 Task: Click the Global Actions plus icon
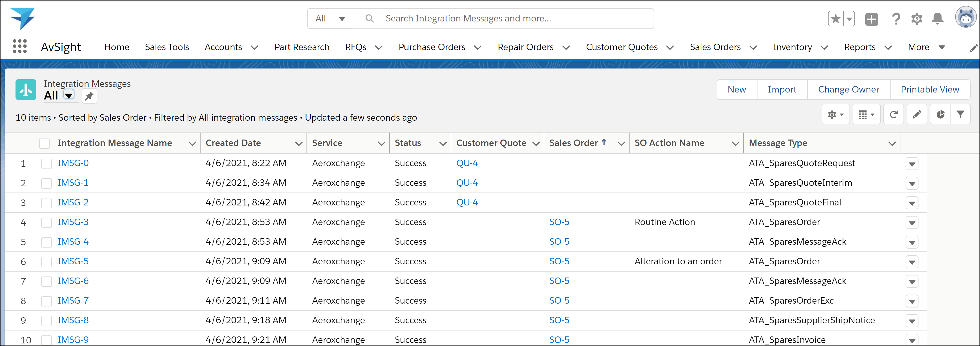pos(871,19)
